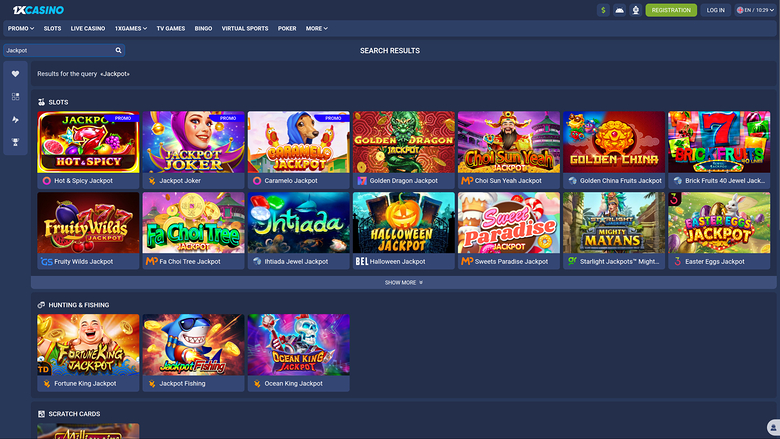The width and height of the screenshot is (780, 439).
Task: Click the LOG IN button
Action: tap(715, 10)
